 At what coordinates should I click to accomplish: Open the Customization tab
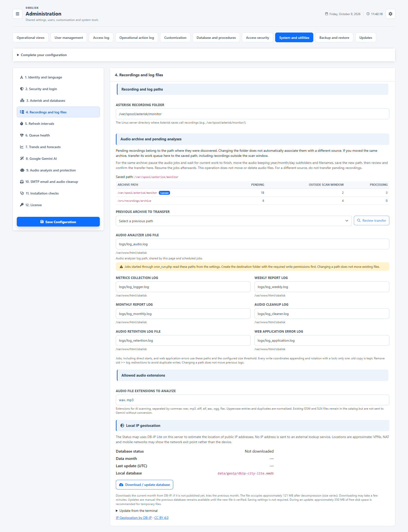(x=175, y=38)
